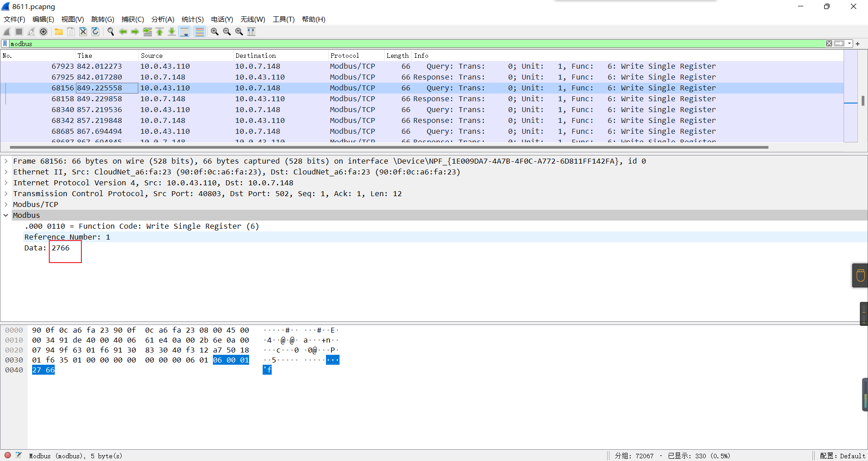Image resolution: width=868 pixels, height=461 pixels.
Task: Click capture file properties status icon
Action: pyautogui.click(x=19, y=455)
